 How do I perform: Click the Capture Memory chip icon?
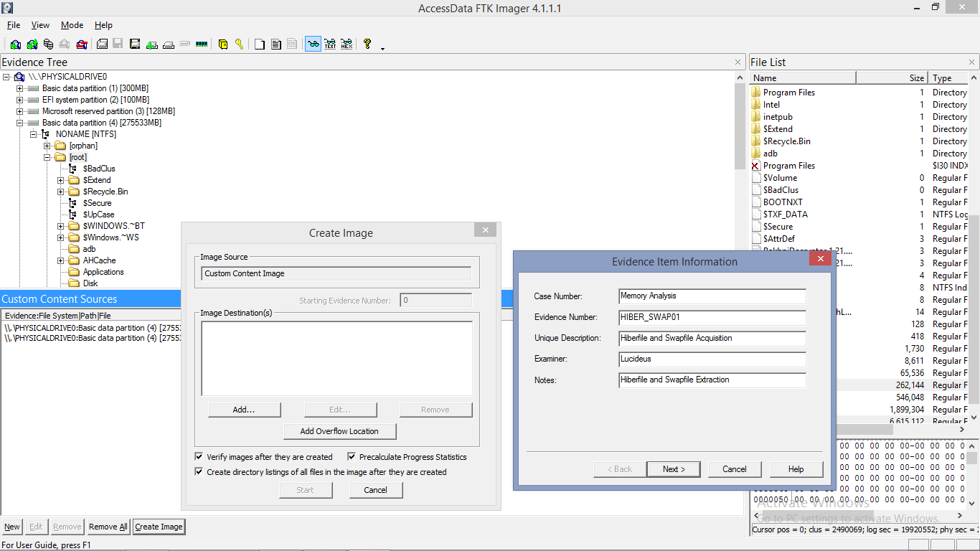pos(201,44)
